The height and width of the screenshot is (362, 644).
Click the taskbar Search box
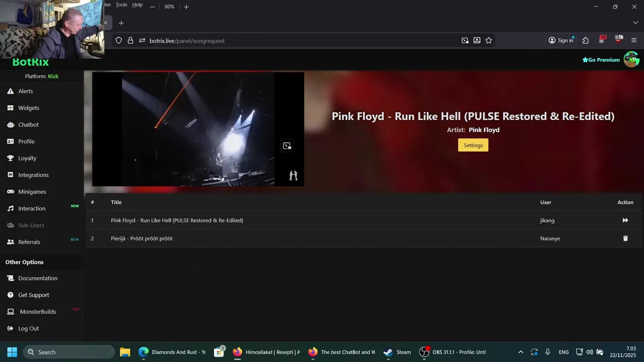[69, 352]
